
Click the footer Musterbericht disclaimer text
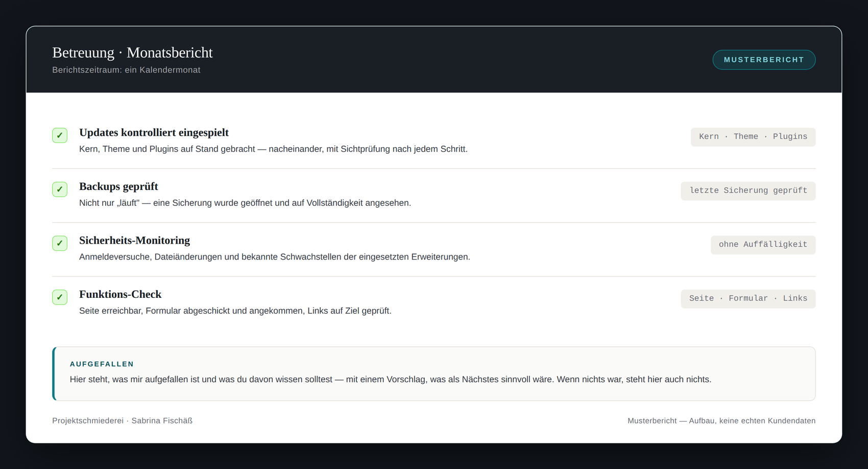coord(721,421)
